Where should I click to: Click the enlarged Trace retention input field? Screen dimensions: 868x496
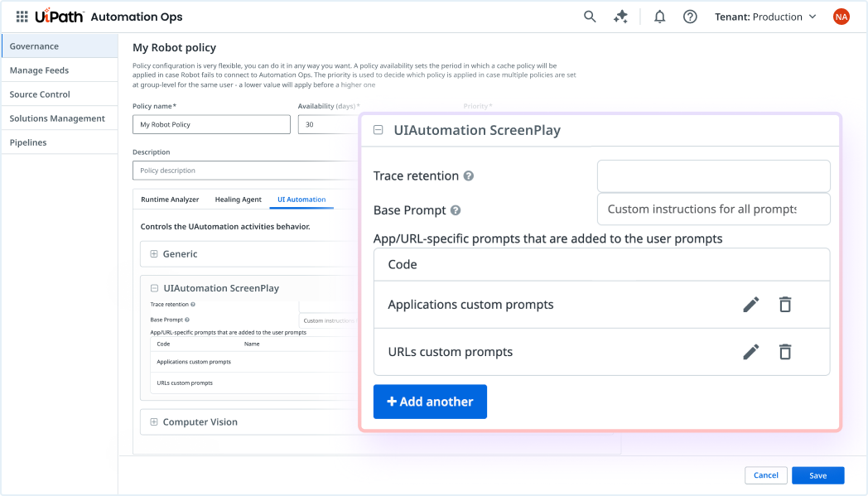pyautogui.click(x=714, y=176)
